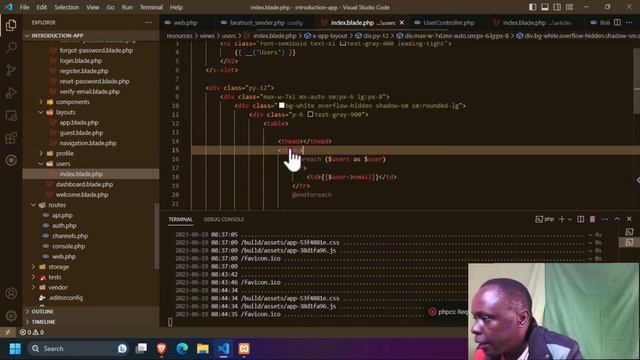
Task: Toggle secondary side bar layout icon
Action: pos(557,7)
